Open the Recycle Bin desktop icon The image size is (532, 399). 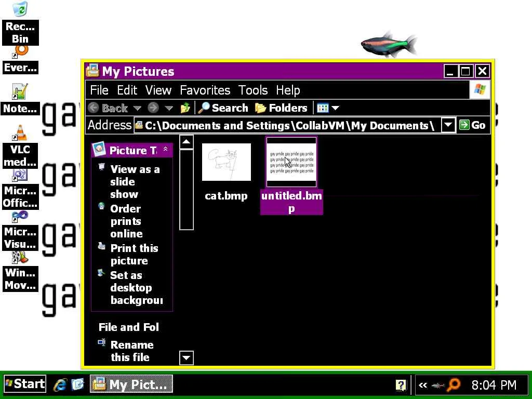click(20, 23)
